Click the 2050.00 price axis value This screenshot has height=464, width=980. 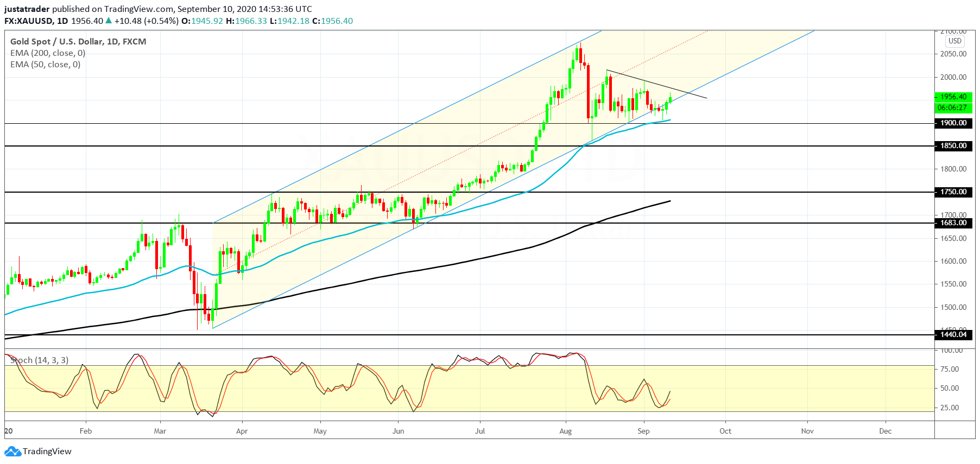pyautogui.click(x=953, y=54)
